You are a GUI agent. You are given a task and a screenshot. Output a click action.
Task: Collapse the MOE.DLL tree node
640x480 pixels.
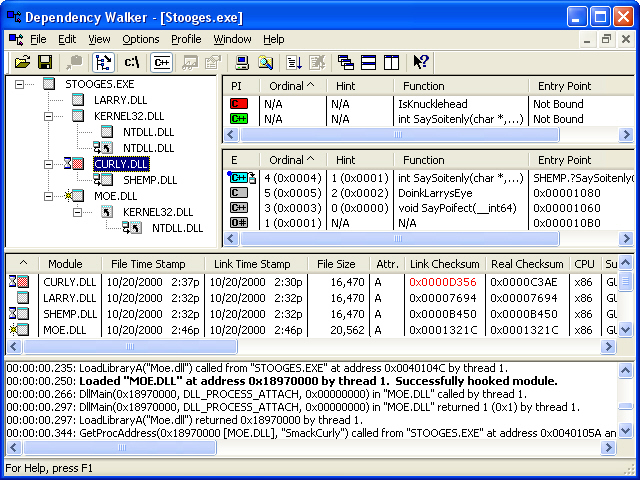coord(50,196)
